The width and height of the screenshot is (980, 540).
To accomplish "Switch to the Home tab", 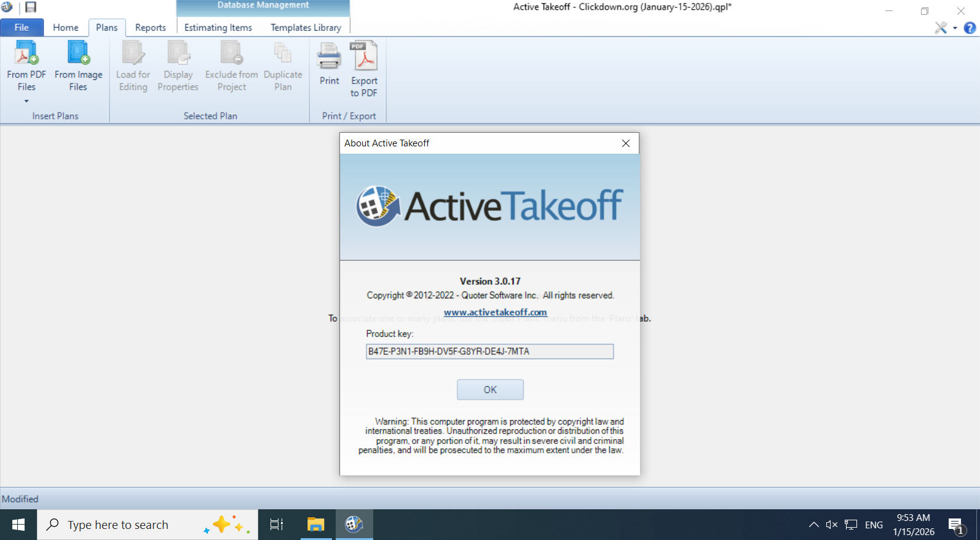I will 66,28.
